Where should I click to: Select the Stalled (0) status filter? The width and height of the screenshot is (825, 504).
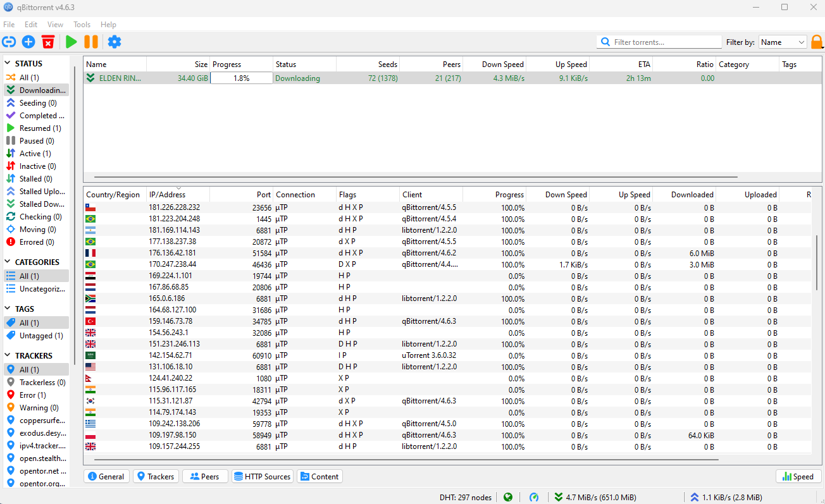pos(36,179)
